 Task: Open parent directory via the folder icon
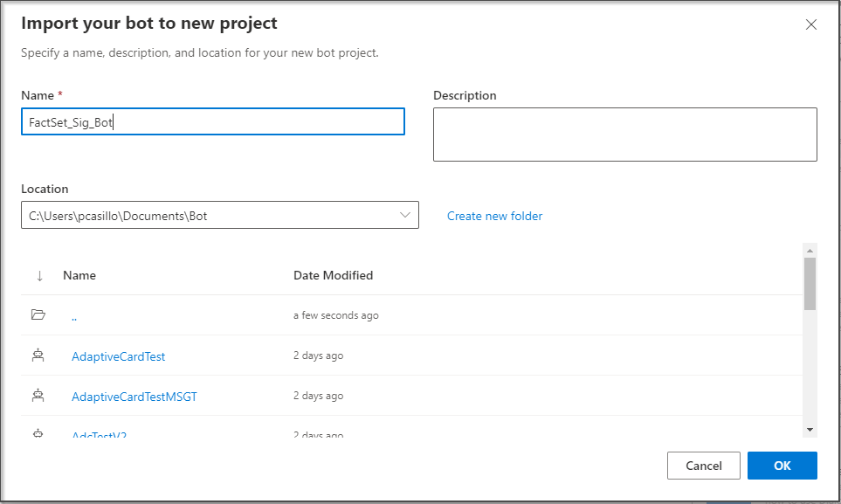coord(38,314)
